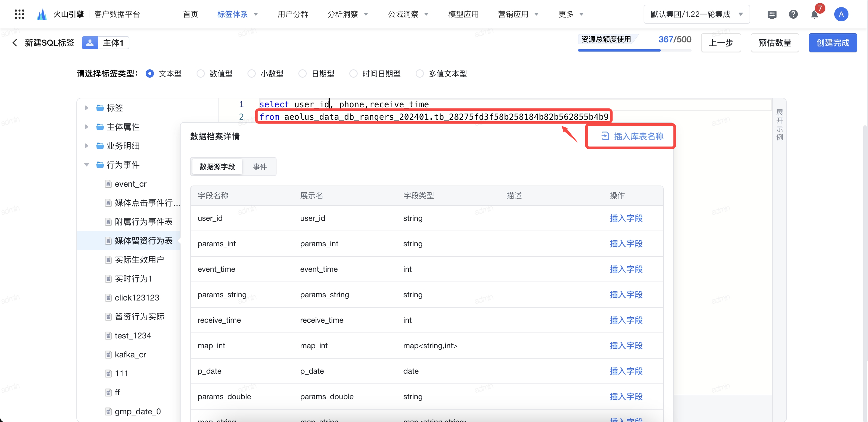Image resolution: width=868 pixels, height=422 pixels.
Task: Click the table icon beside 附属行为事件表
Action: [x=108, y=222]
